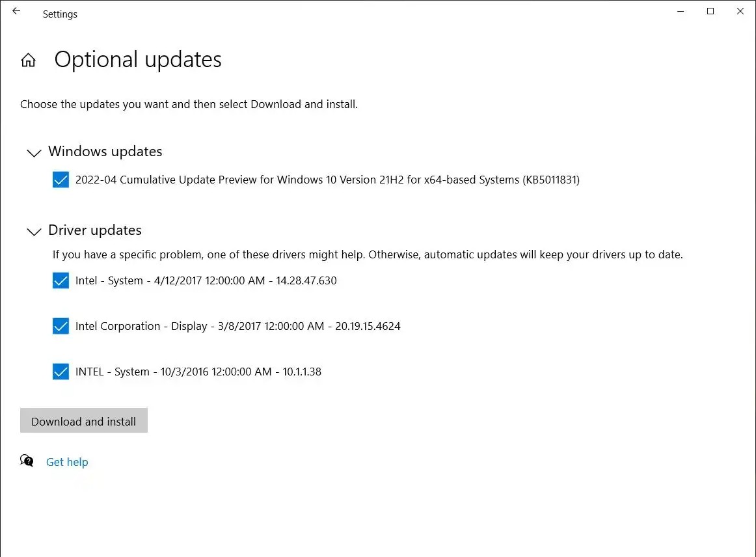Uncheck the INTEL System 10.1.1.38 checkbox
Image resolution: width=756 pixels, height=557 pixels.
point(61,372)
